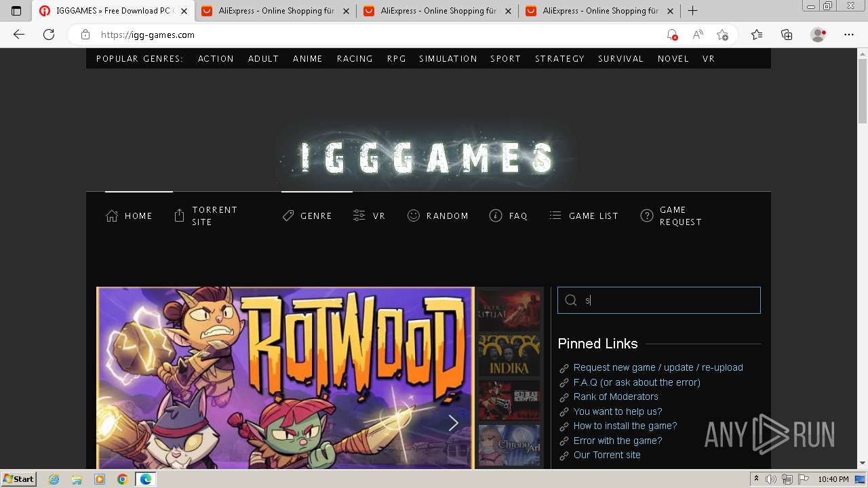
Task: Open the Favorites list icon
Action: pos(757,35)
